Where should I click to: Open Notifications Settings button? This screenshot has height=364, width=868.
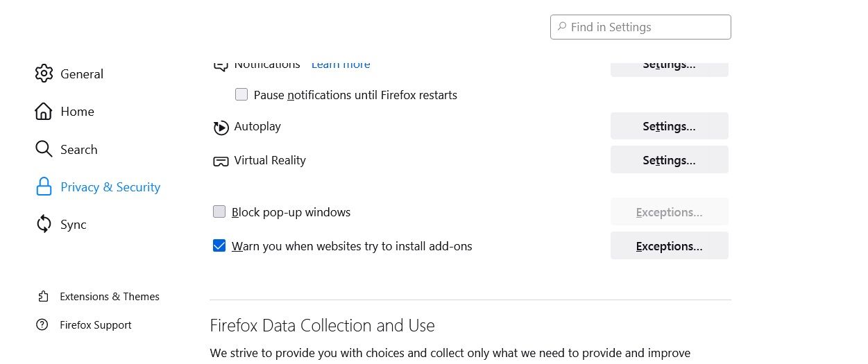[669, 67]
